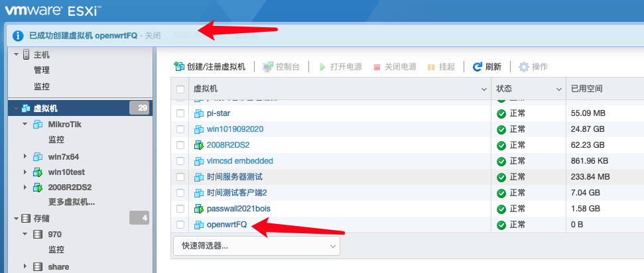Open 监控 under MikroTik
This screenshot has height=273, width=644.
(56, 140)
